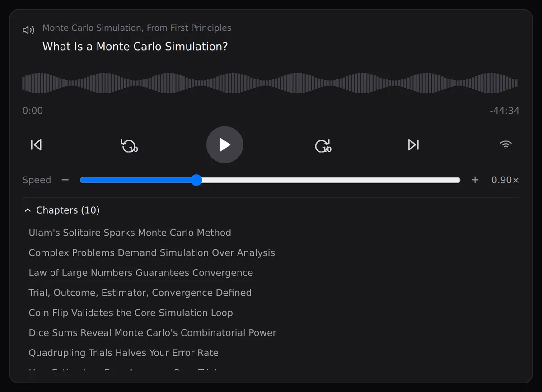Increase speed with plus button
The image size is (542, 392).
pos(475,180)
